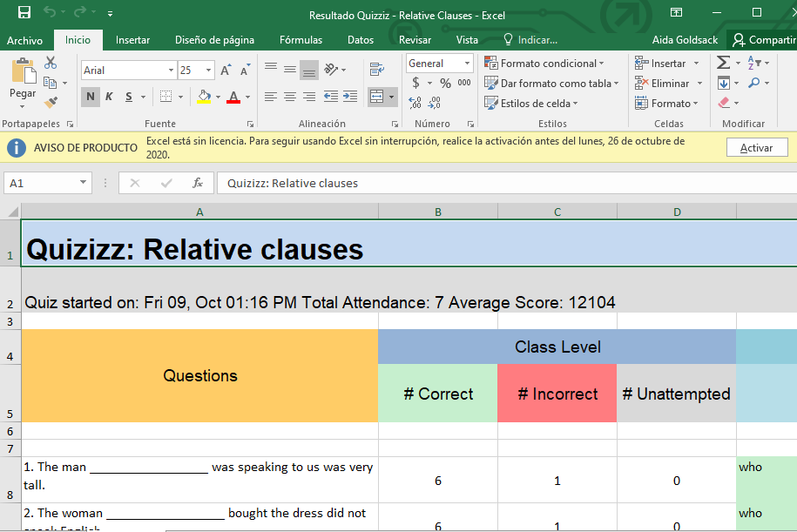This screenshot has height=532, width=797.
Task: Click the Sort and Filter icon
Action: [754, 63]
